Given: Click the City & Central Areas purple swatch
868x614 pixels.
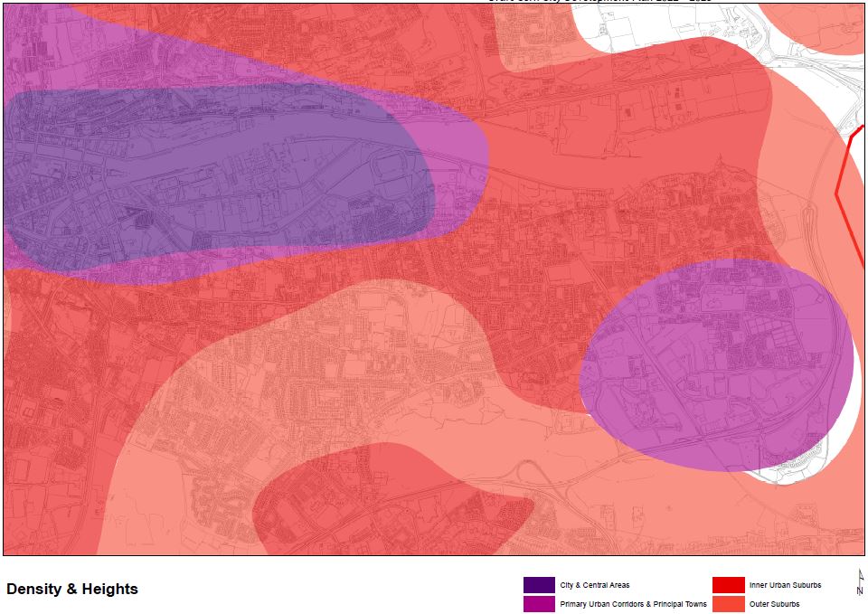Looking at the screenshot, I should pyautogui.click(x=539, y=585).
